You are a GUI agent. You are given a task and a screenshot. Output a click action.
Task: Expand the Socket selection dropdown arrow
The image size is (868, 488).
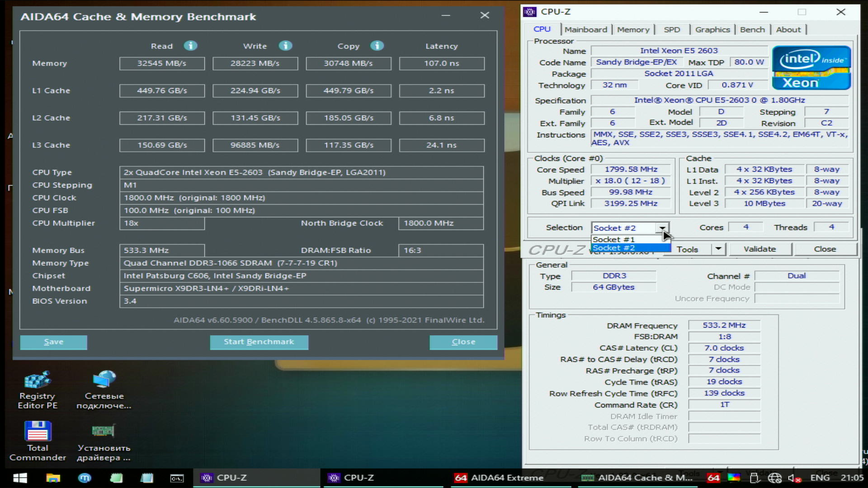click(662, 228)
